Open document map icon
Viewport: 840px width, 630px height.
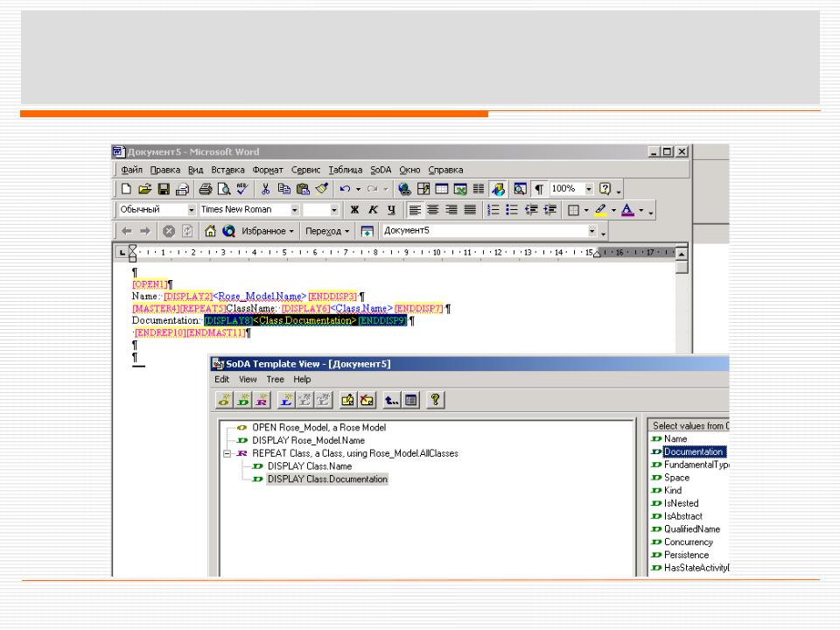(520, 189)
